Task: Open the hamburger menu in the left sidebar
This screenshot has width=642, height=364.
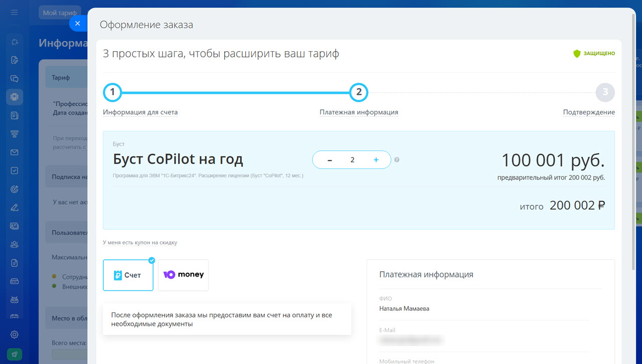Action: tap(15, 13)
